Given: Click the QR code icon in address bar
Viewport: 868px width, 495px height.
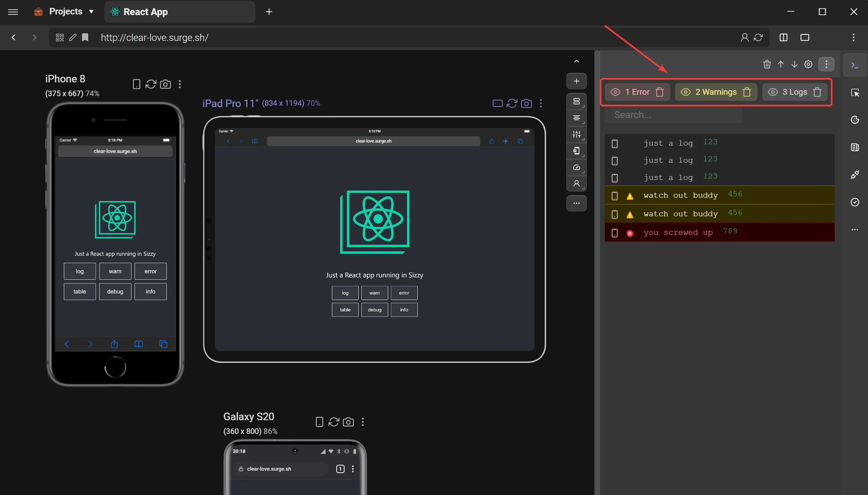Looking at the screenshot, I should pyautogui.click(x=60, y=37).
